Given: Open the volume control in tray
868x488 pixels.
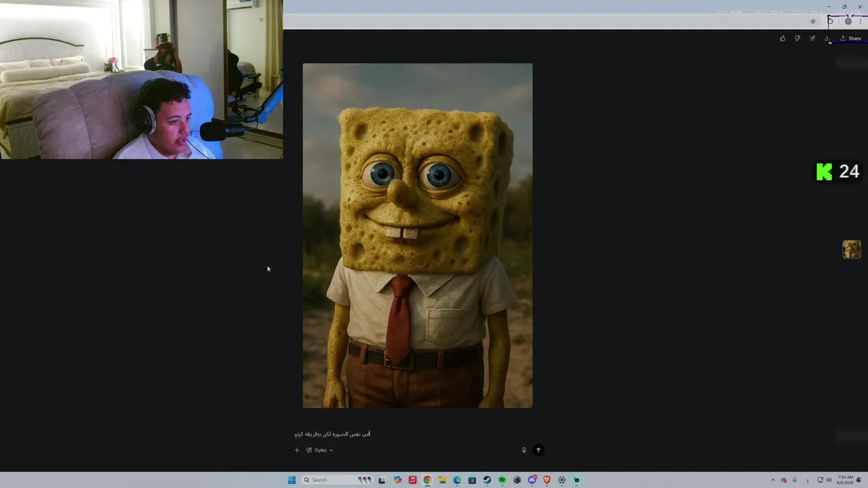Looking at the screenshot, I should 829,480.
